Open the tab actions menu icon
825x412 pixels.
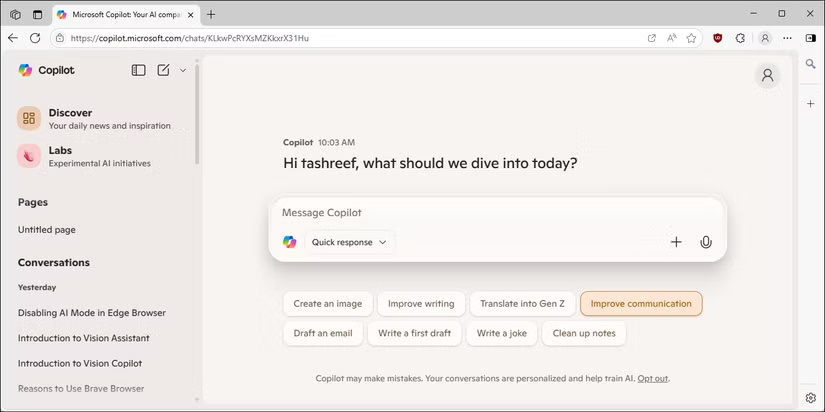pyautogui.click(x=37, y=15)
